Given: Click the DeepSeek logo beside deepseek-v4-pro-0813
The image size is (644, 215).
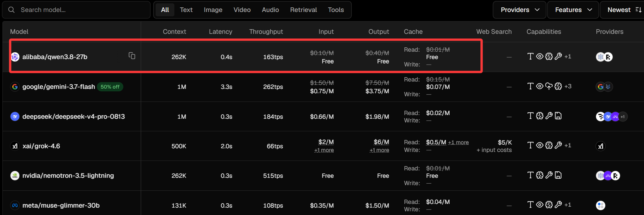Looking at the screenshot, I should tap(15, 117).
